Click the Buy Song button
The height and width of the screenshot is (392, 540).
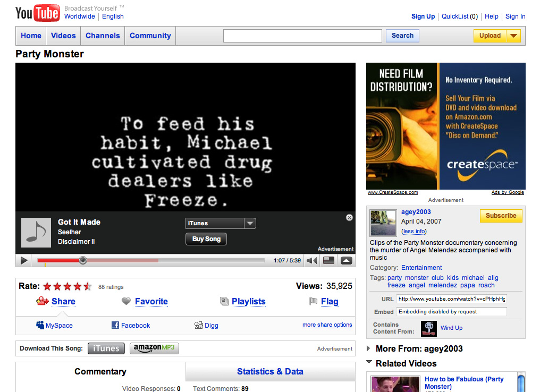206,239
